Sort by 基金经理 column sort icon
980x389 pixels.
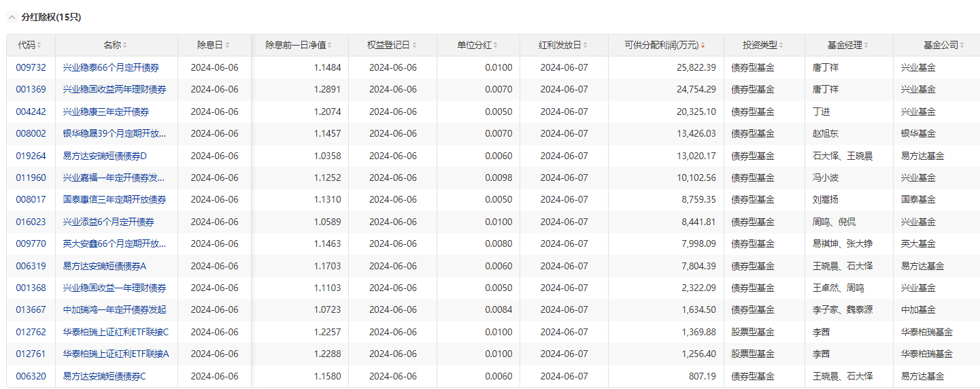[x=866, y=46]
